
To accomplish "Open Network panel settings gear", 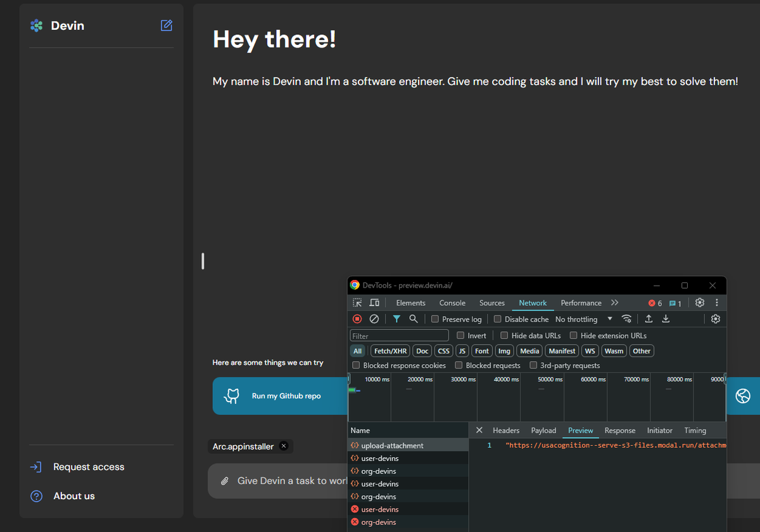I will point(716,319).
